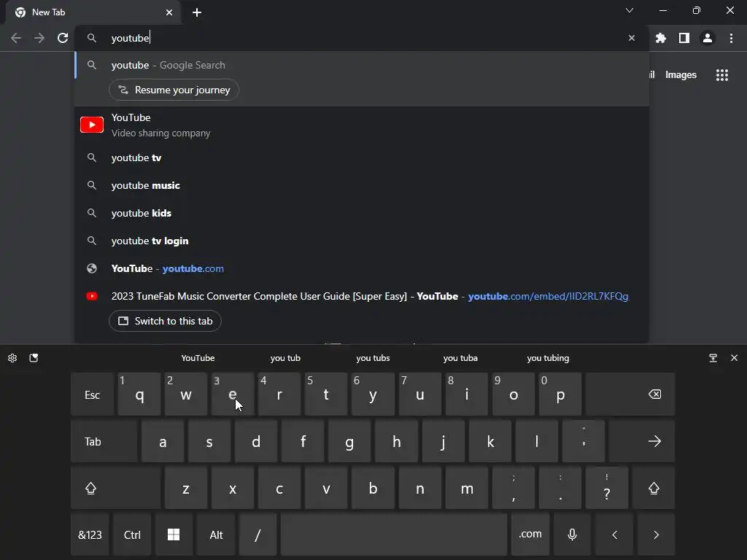Screen dimensions: 747x560
Task: Pick the 'you tub' text suggestion
Action: (x=285, y=358)
